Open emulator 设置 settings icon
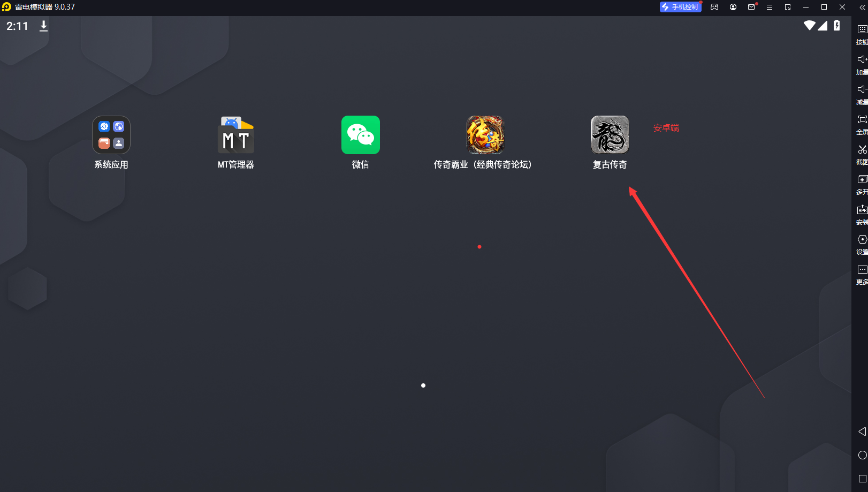 [x=862, y=239]
